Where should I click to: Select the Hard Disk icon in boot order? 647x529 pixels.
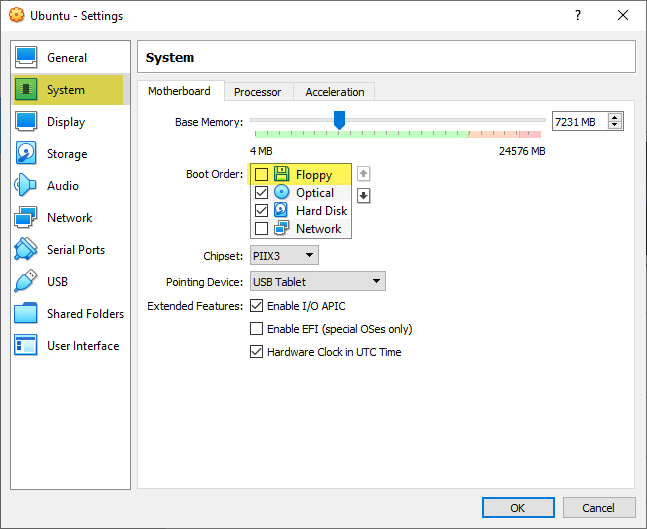281,210
